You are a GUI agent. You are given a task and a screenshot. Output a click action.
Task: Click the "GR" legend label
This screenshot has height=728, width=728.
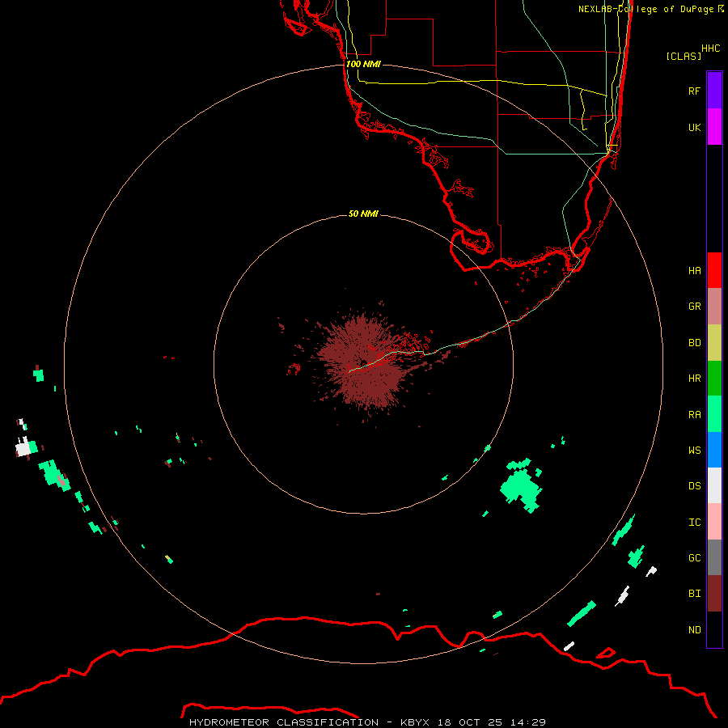tap(694, 307)
